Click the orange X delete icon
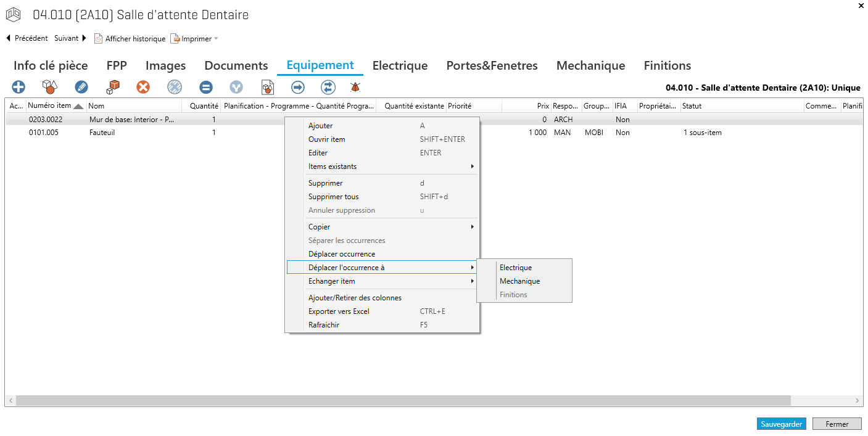This screenshot has width=868, height=436. click(x=143, y=87)
